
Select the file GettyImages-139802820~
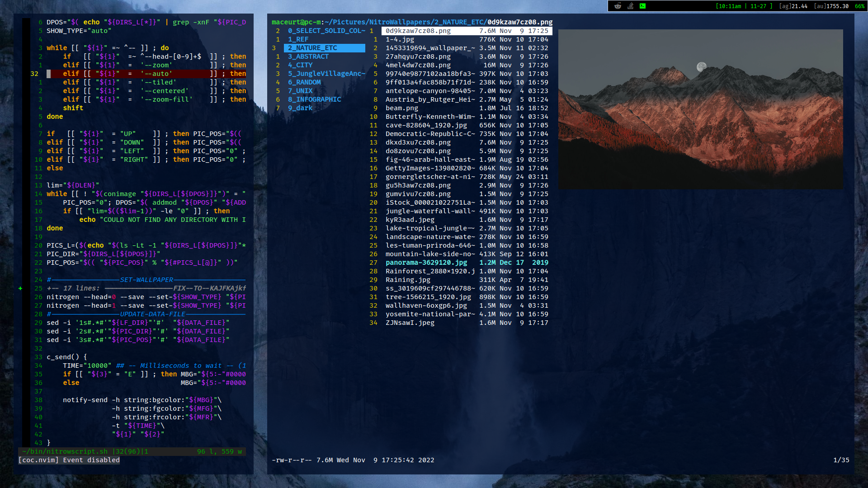pyautogui.click(x=467, y=168)
